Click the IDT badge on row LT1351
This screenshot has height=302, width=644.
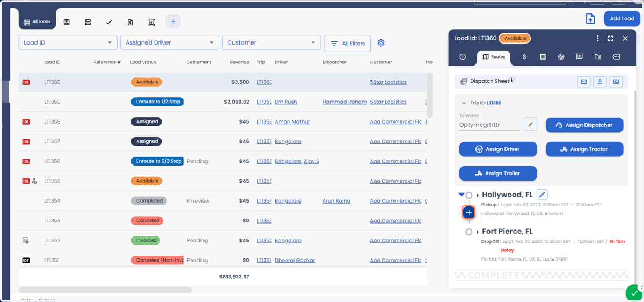pos(26,260)
